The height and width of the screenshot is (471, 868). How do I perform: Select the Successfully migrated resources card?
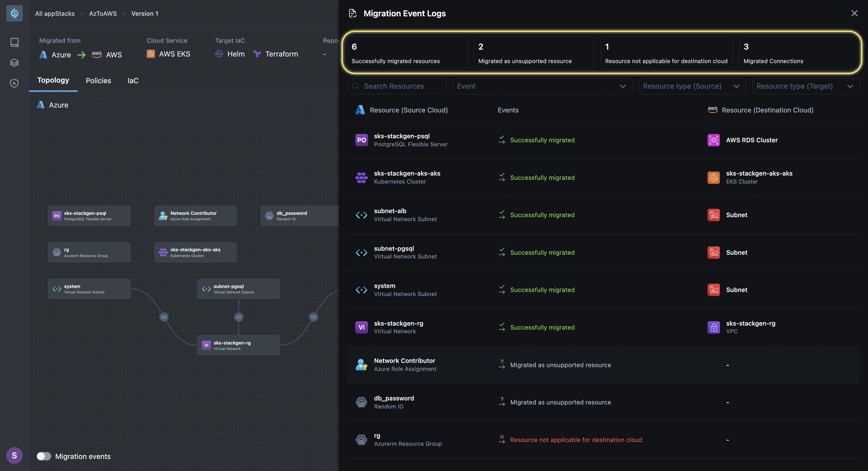tap(407, 53)
